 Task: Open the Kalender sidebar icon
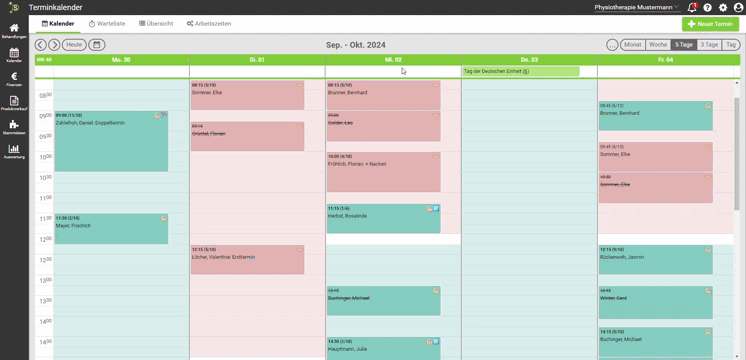[14, 55]
